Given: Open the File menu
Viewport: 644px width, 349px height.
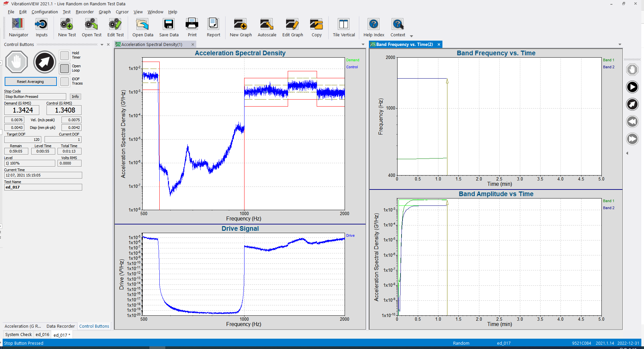Looking at the screenshot, I should tap(11, 12).
